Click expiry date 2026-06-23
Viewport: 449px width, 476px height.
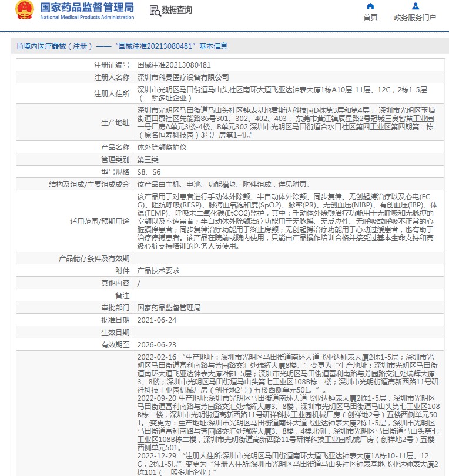[x=156, y=344]
